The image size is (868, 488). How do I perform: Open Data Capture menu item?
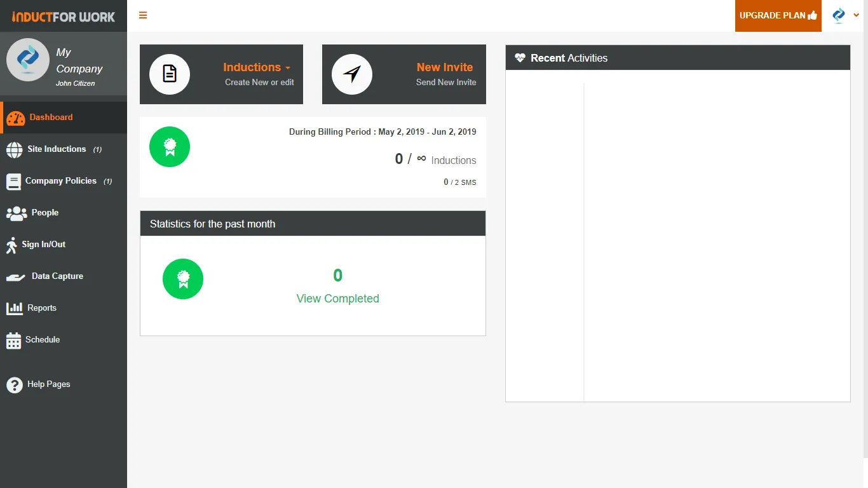[64, 276]
